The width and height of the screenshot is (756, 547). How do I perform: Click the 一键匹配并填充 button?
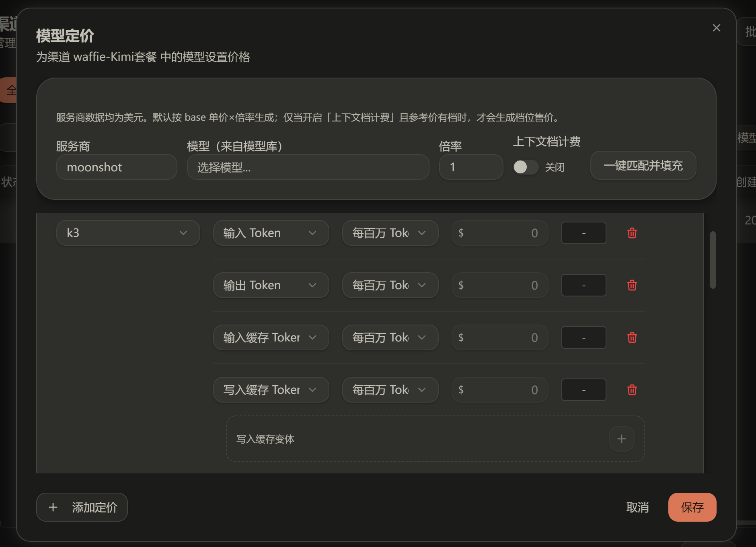[x=643, y=165]
